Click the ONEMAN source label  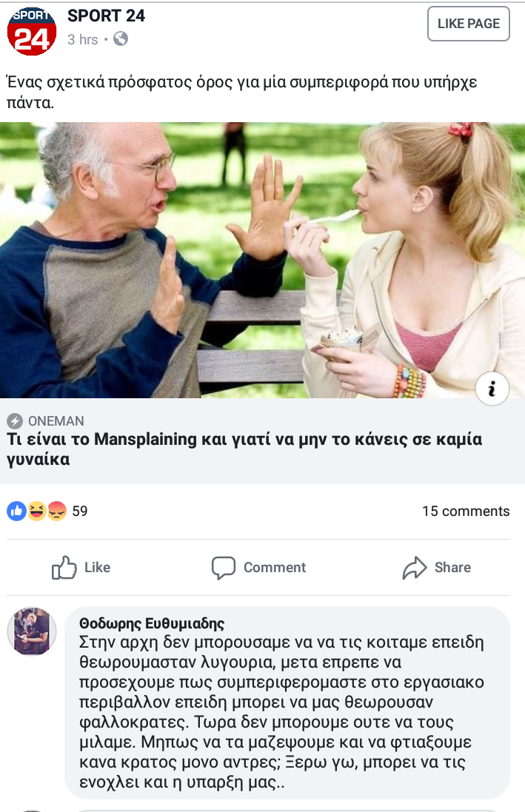click(x=56, y=421)
